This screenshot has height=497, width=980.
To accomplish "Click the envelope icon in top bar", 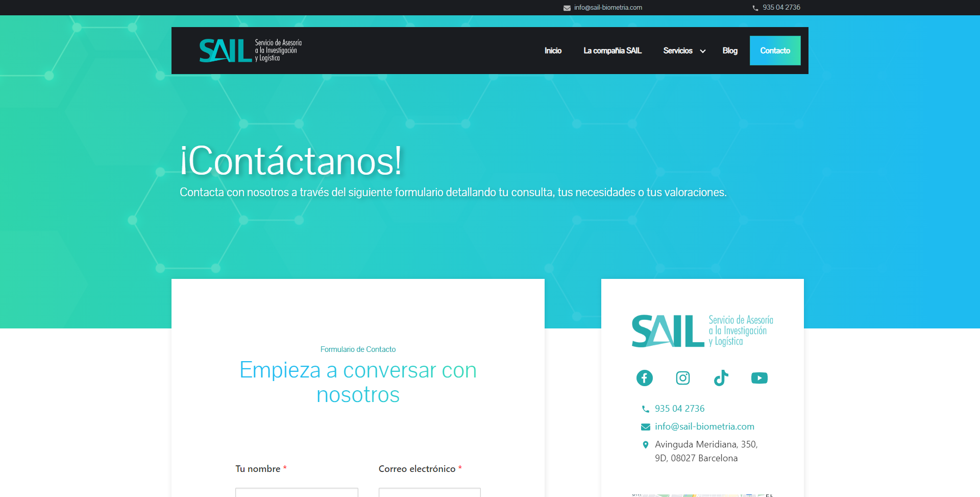I will tap(567, 8).
